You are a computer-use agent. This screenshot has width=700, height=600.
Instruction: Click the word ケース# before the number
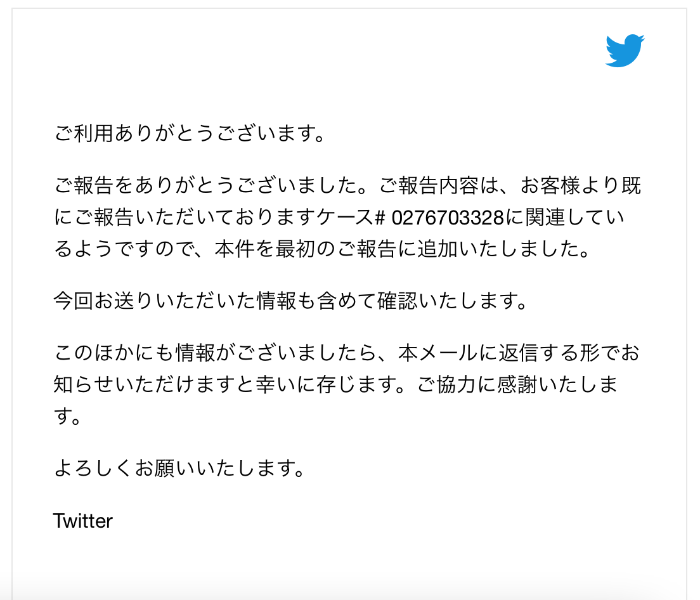tap(351, 218)
